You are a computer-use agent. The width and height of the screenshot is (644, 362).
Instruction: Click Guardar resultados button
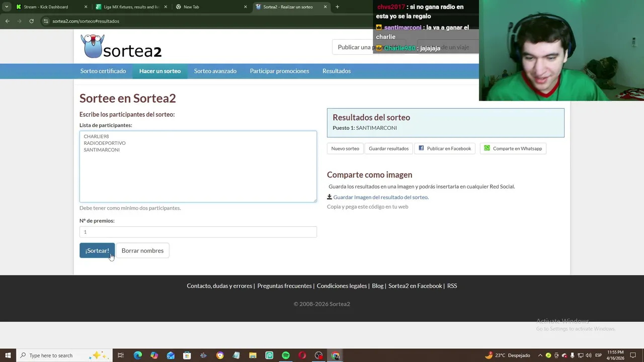[388, 148]
